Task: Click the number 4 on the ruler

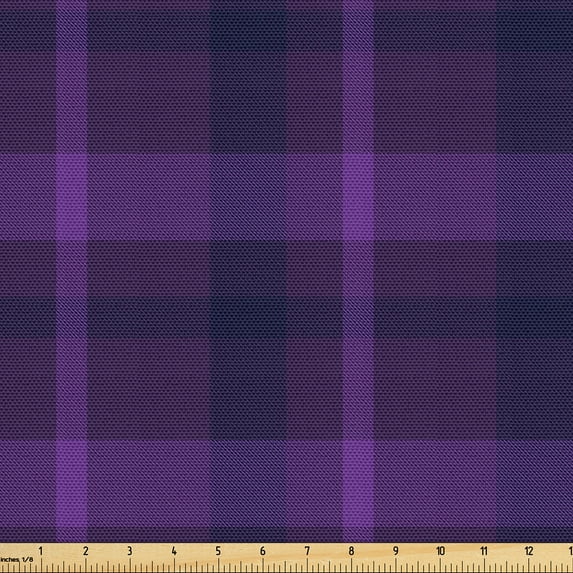Action: click(x=174, y=551)
